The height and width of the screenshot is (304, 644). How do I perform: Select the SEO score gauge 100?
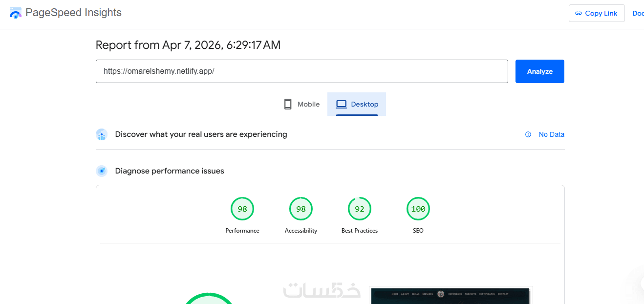coord(418,209)
